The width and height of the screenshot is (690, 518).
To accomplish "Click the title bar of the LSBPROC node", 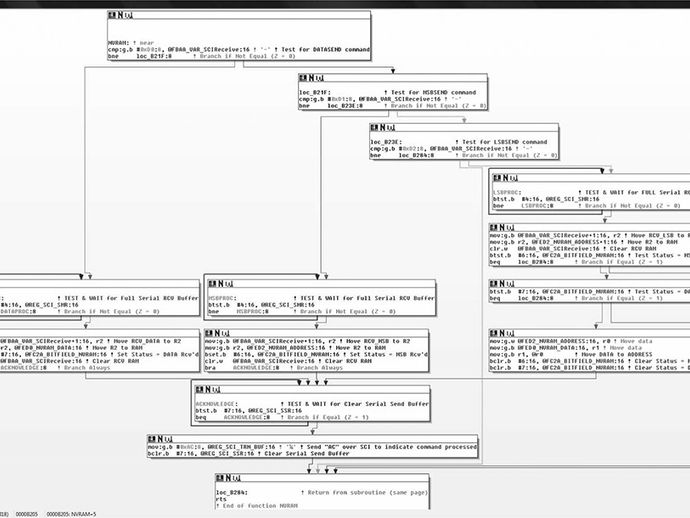I will 591,178.
